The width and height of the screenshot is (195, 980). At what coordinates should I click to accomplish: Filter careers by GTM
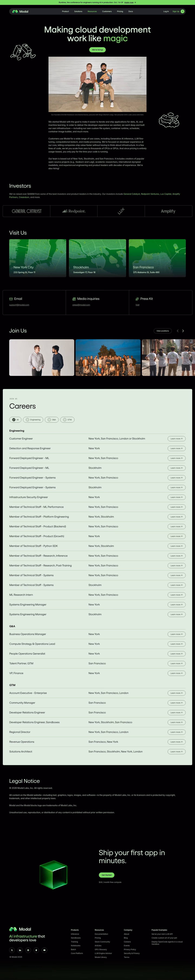[x=67, y=420]
